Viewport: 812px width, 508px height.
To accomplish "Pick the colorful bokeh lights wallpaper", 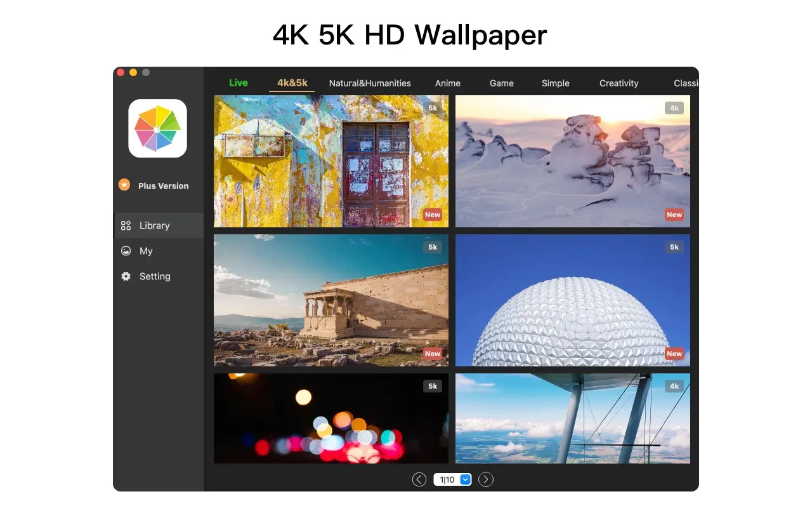I will (x=331, y=418).
